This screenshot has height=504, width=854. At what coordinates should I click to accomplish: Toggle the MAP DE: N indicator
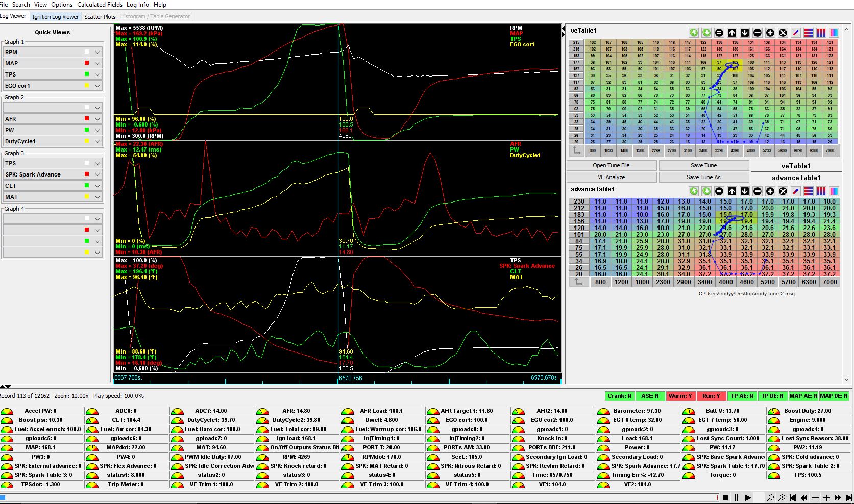(835, 396)
